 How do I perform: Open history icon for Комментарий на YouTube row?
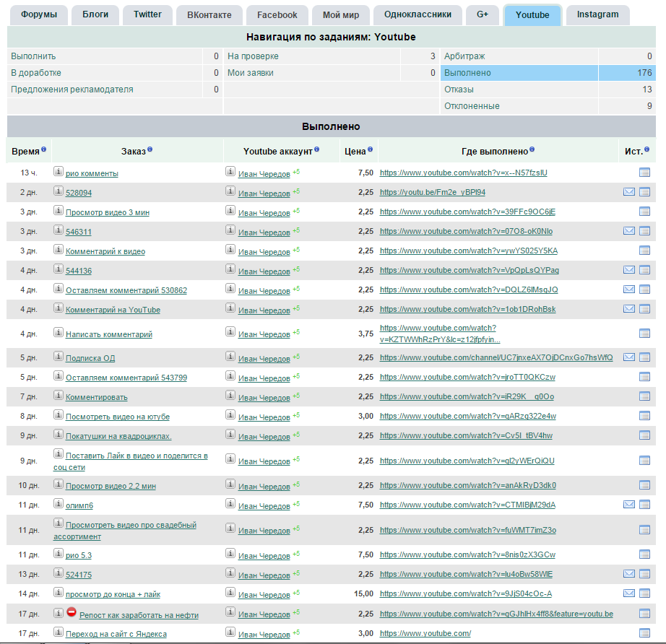tap(644, 309)
